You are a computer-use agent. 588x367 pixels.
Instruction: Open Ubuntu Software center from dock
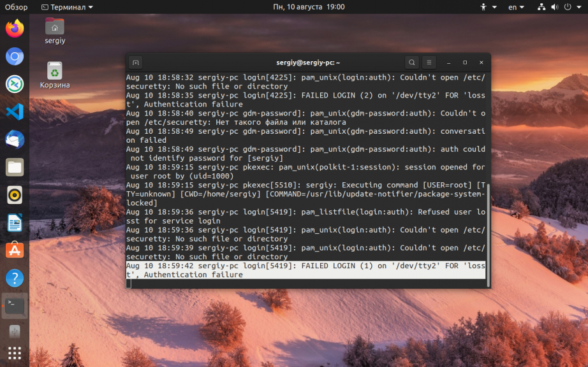click(15, 250)
